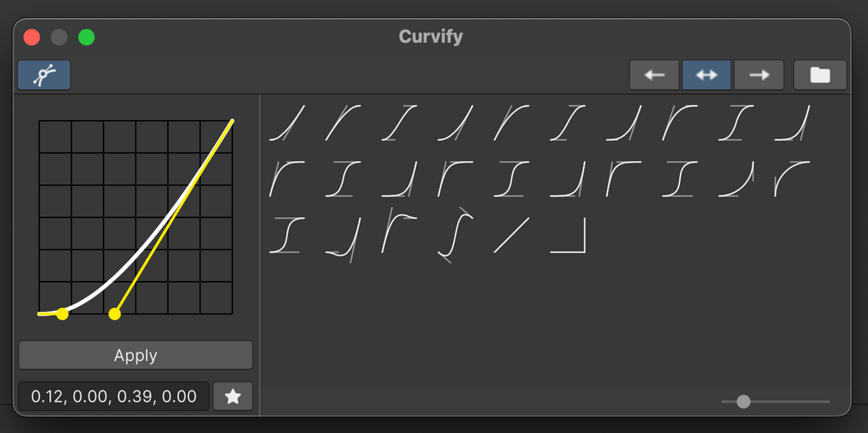
Task: Click the cubic-bezier values input field
Action: (112, 396)
